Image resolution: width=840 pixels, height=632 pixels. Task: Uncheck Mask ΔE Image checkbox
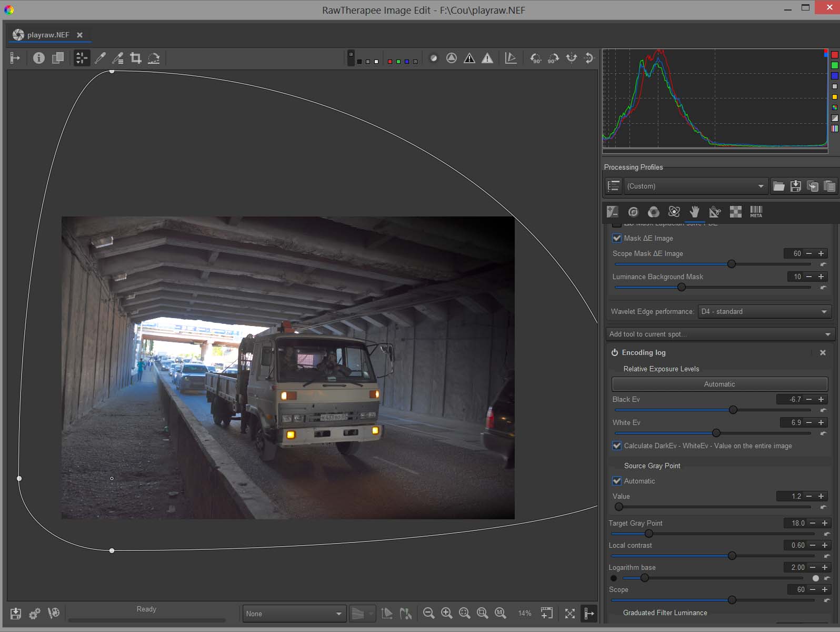click(x=617, y=238)
